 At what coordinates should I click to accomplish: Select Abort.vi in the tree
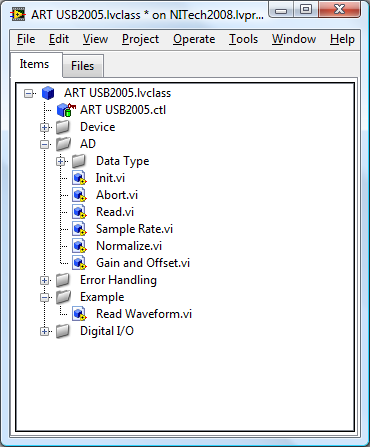[117, 195]
